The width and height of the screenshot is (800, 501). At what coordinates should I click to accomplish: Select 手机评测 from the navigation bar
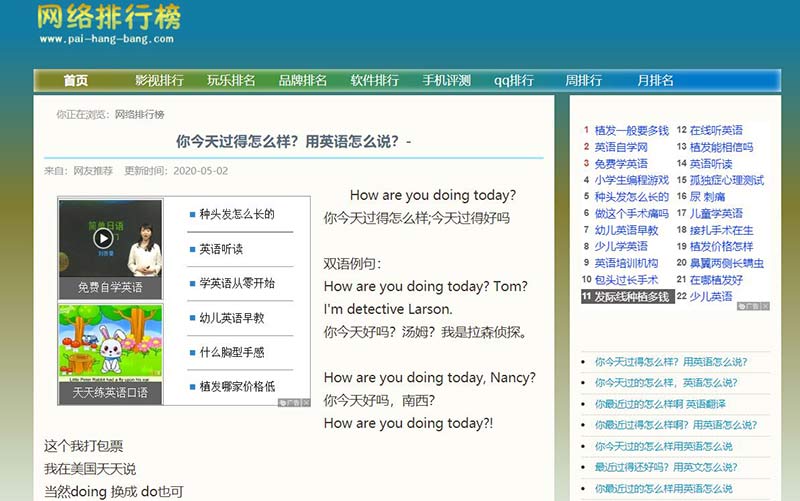click(446, 81)
